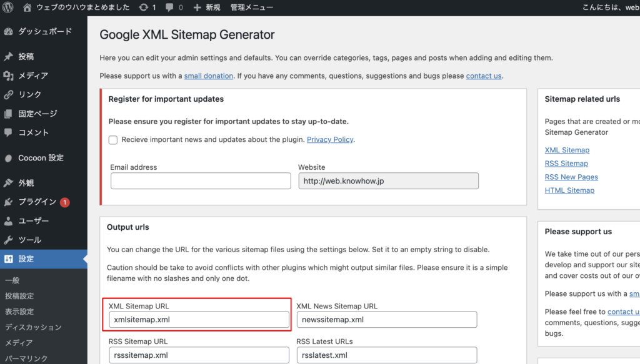
Task: Open site name ウェブのウハウまとめました
Action: coord(83,7)
